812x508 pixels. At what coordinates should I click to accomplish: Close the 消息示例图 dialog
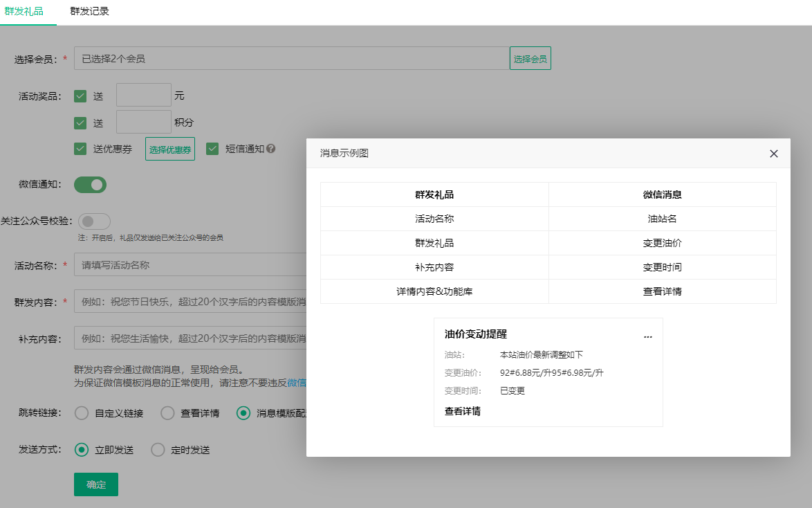(774, 154)
